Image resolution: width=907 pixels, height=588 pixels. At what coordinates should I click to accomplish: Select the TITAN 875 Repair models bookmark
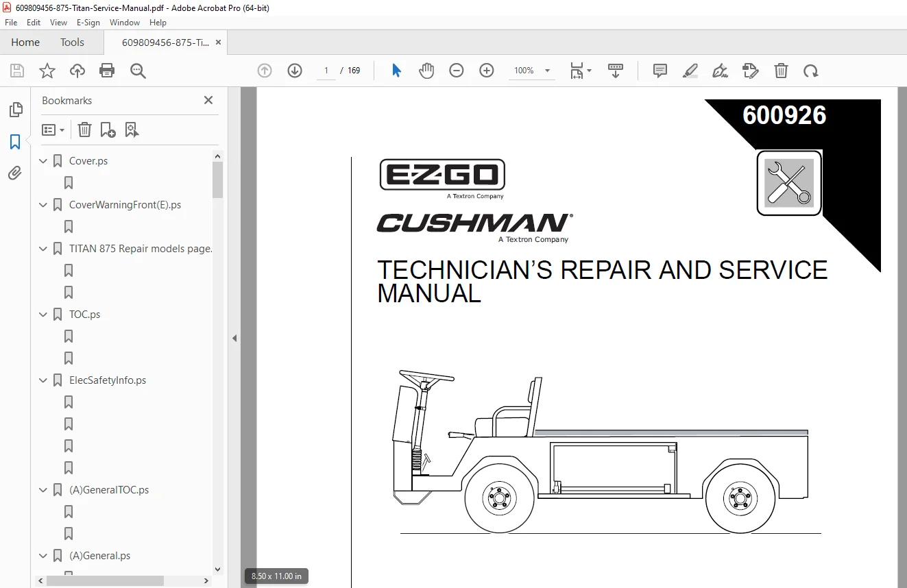141,249
